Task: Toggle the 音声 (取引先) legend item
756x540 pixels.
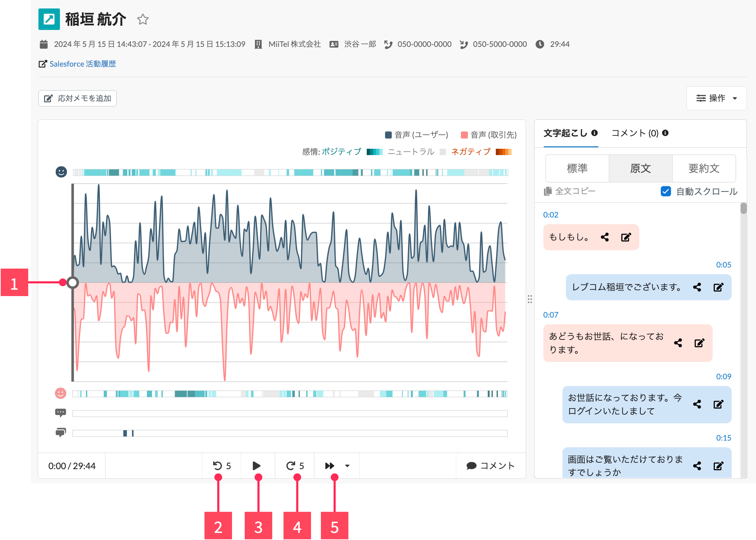Action: (x=489, y=135)
